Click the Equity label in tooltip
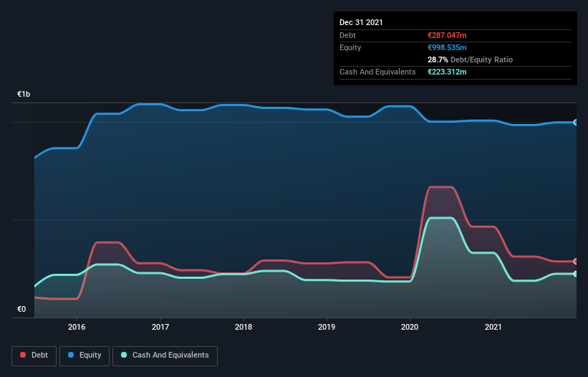 pyautogui.click(x=350, y=47)
